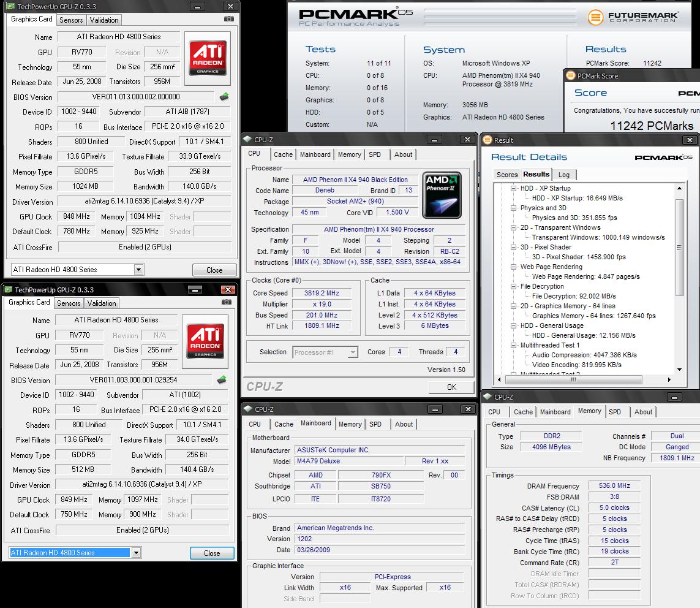Click scroll right arrow in Result Details list

tap(669, 380)
